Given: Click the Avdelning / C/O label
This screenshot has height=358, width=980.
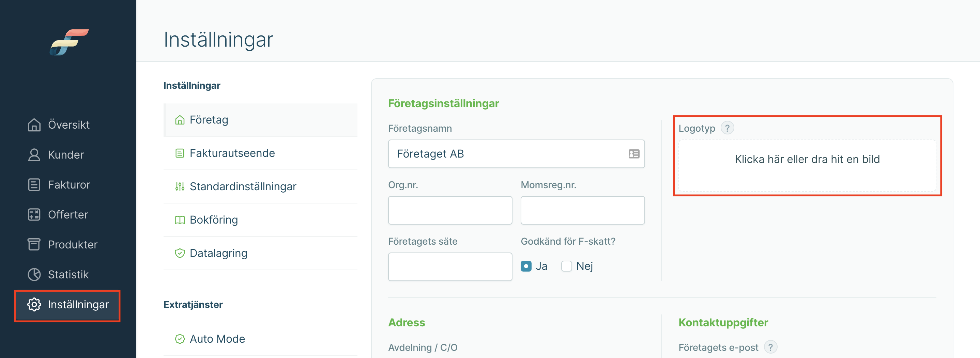Looking at the screenshot, I should [423, 347].
